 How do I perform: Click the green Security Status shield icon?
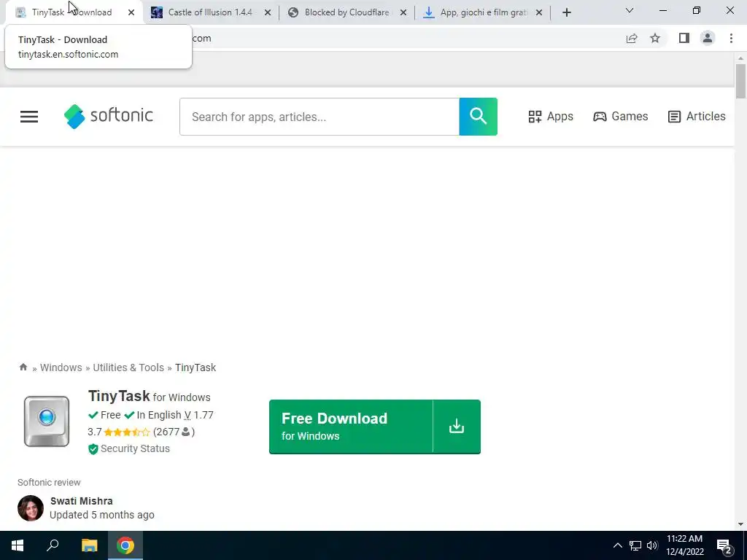[x=93, y=449]
